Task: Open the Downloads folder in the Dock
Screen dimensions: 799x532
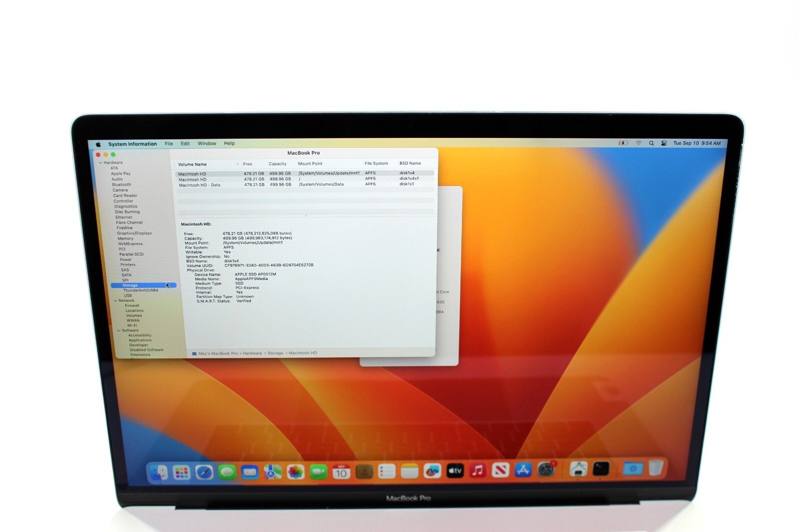Action: coord(633,469)
